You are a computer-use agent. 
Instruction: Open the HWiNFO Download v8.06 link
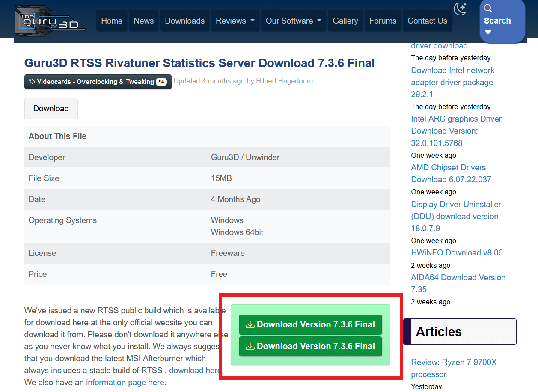click(457, 252)
